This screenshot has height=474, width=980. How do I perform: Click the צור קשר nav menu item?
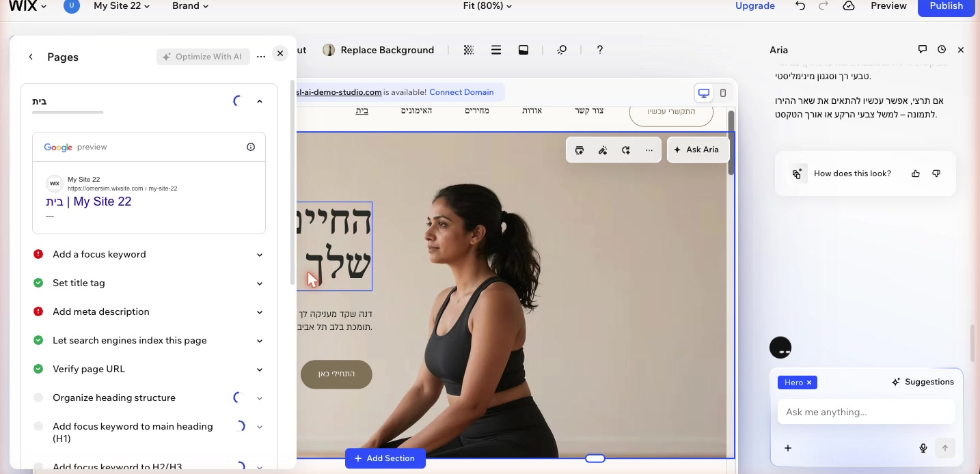(x=589, y=111)
